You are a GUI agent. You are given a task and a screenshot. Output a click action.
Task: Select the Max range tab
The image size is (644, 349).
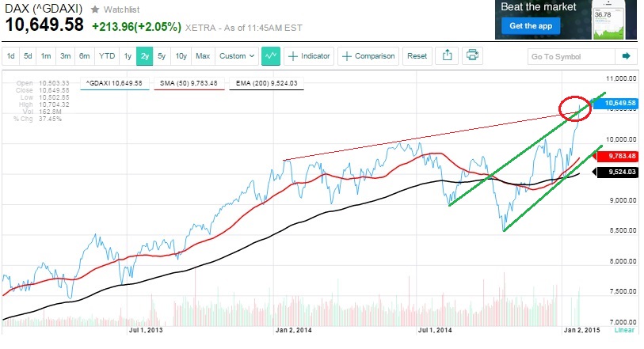tap(203, 56)
